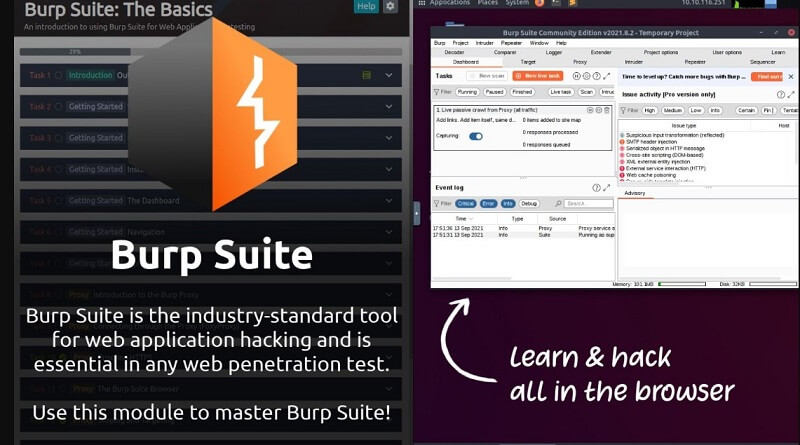Viewport: 800px width, 445px height.
Task: Expand the Tasks panel to full size
Action: [x=607, y=76]
